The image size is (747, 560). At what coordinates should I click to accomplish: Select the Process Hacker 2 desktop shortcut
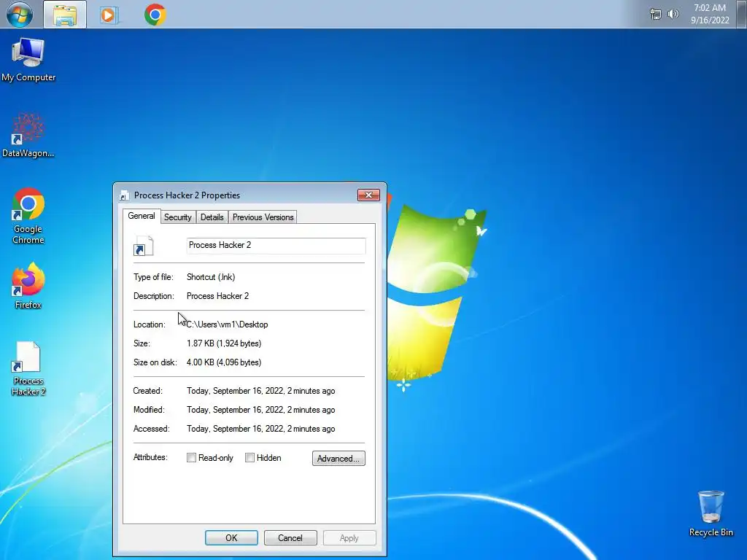click(x=28, y=369)
